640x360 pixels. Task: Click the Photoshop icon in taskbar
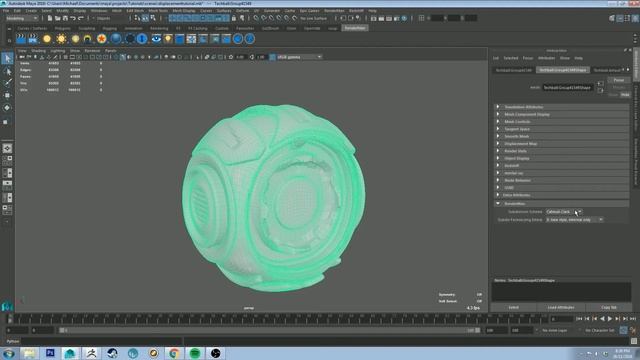pos(50,353)
